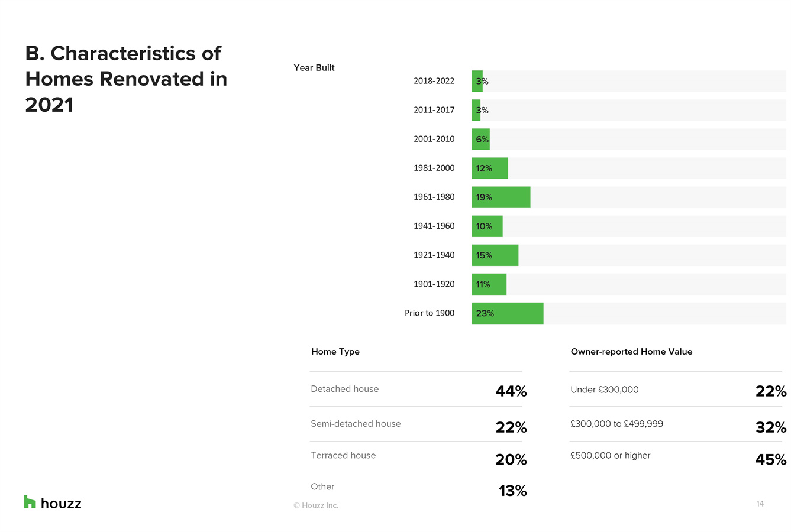791x532 pixels.
Task: Select the £500,000 or higher label
Action: tap(610, 455)
